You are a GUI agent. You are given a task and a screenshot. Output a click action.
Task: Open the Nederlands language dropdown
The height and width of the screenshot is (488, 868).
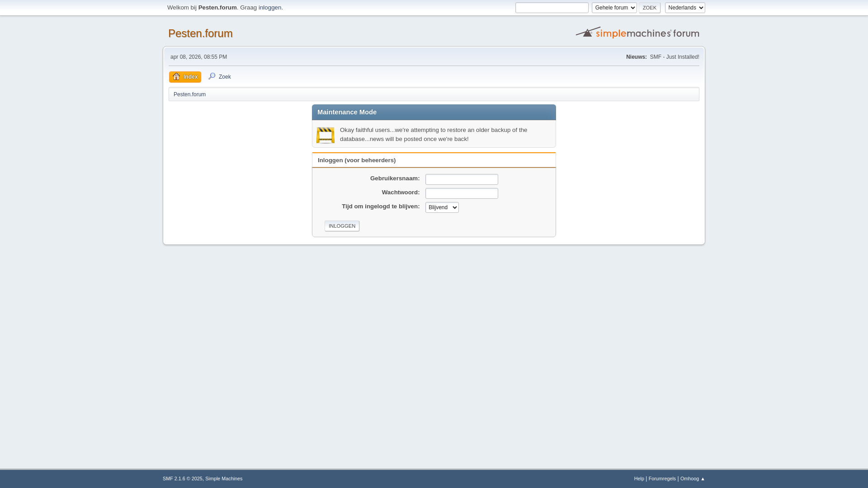pos(685,8)
